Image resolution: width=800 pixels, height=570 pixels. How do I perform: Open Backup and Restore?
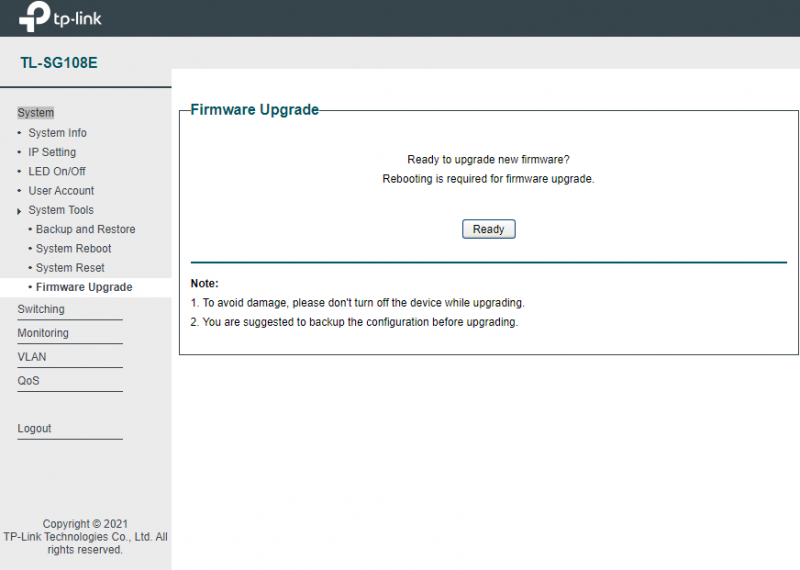point(85,229)
